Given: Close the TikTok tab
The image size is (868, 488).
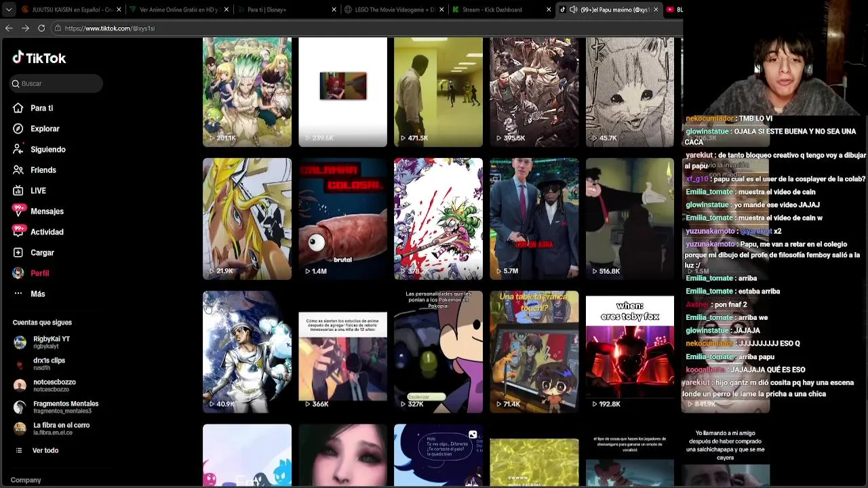Looking at the screenshot, I should coord(656,9).
